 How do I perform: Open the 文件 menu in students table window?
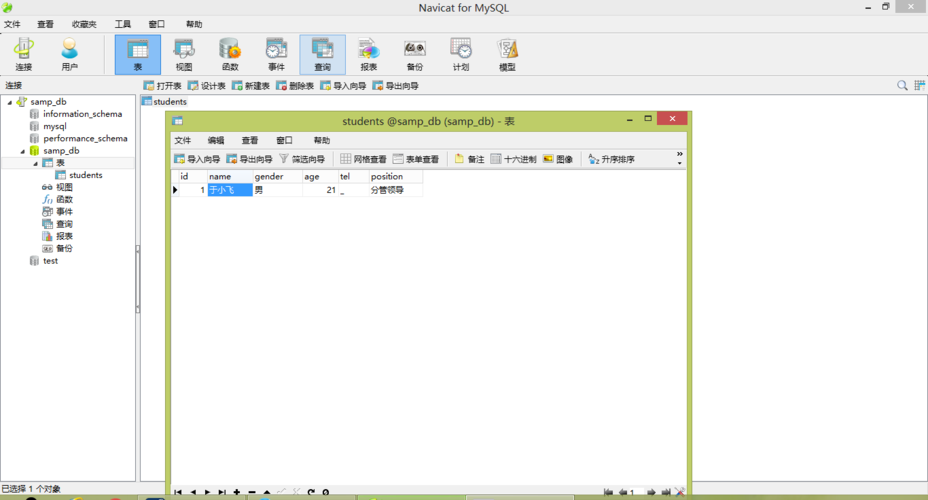(x=182, y=140)
